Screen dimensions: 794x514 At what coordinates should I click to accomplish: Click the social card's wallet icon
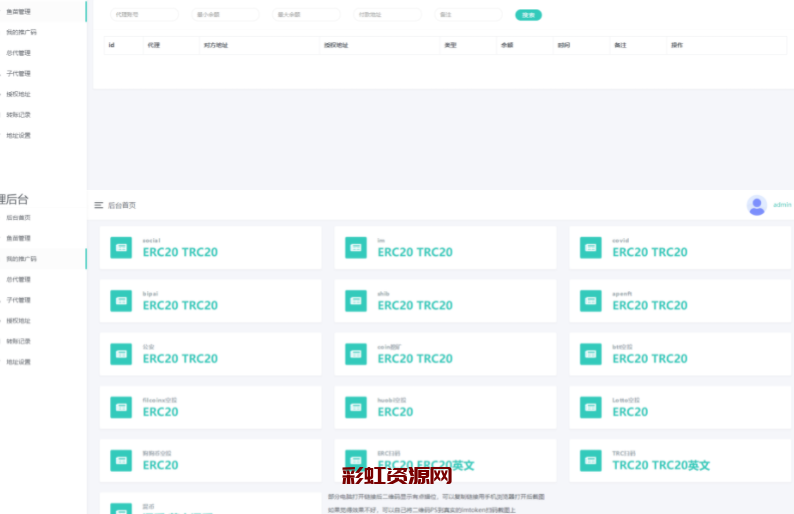point(121,247)
